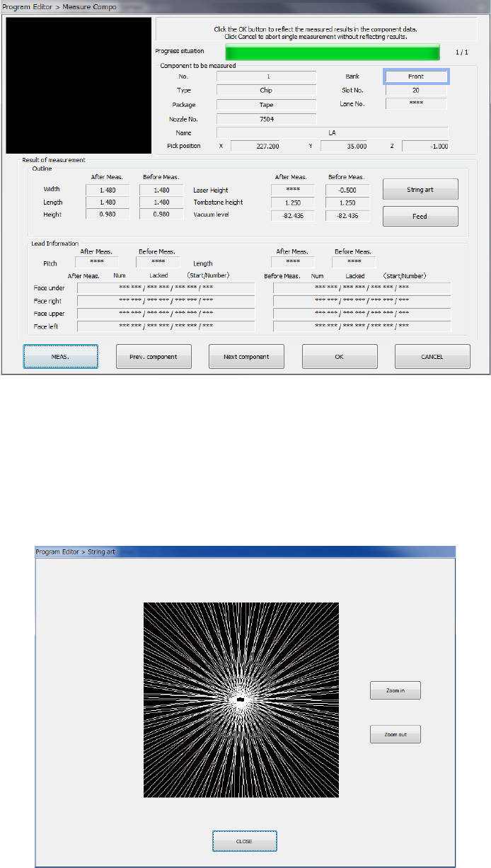Image resolution: width=491 pixels, height=868 pixels.
Task: Zoom out of string art image
Action: [395, 734]
